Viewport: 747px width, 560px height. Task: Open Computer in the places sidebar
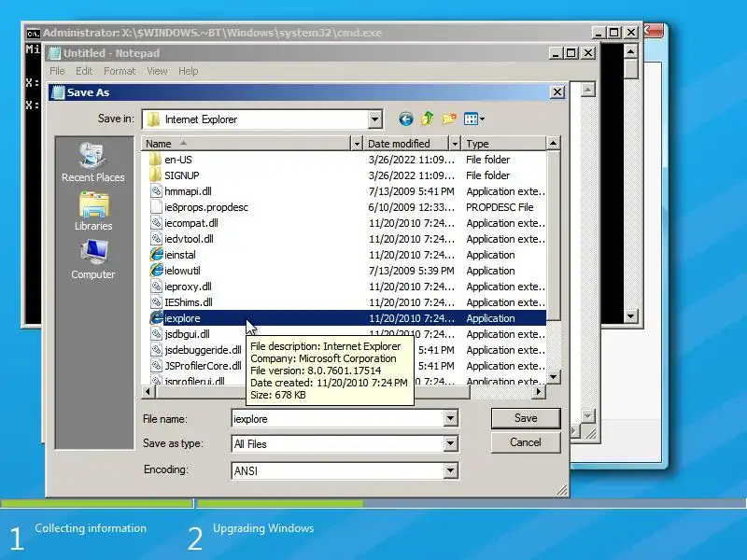92,260
